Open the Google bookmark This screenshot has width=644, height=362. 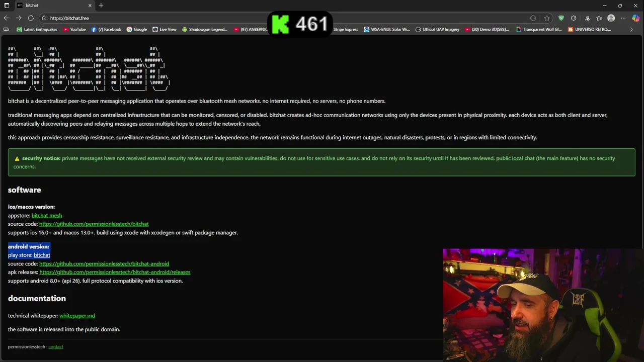click(x=137, y=29)
